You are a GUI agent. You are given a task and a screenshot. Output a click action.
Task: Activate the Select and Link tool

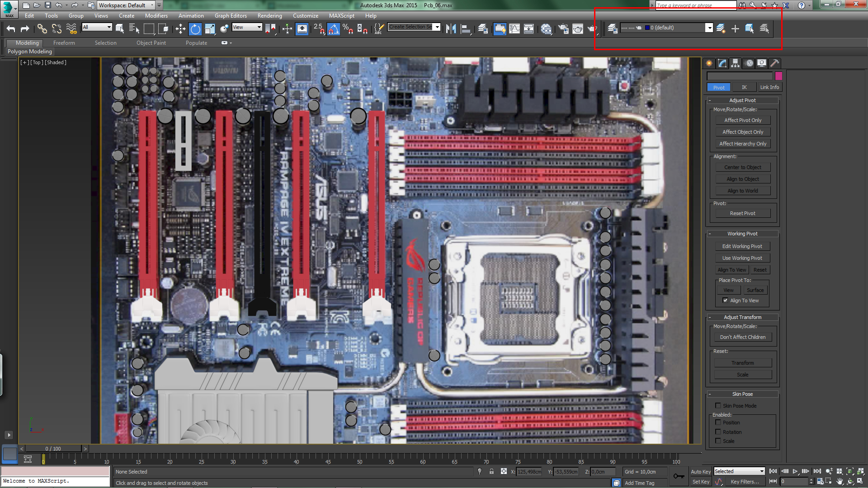42,29
